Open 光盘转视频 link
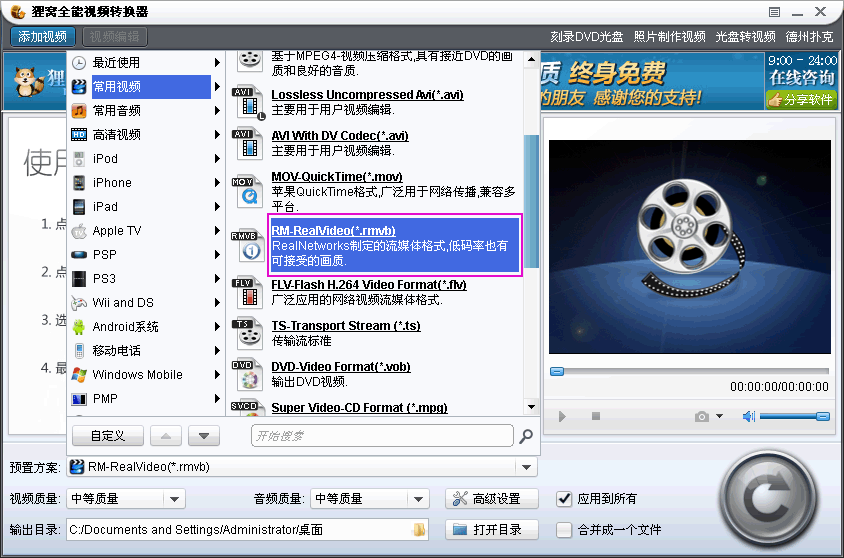The height and width of the screenshot is (558, 844). [x=745, y=37]
